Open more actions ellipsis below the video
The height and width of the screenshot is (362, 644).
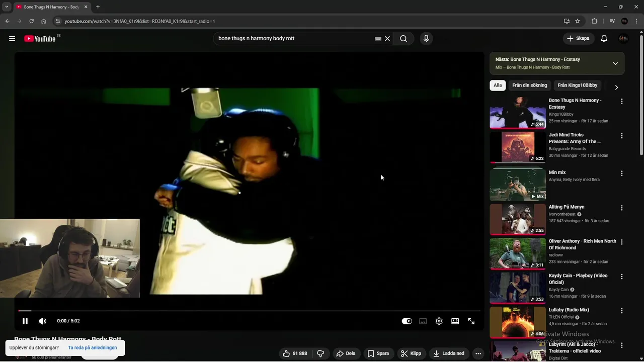pos(478,353)
